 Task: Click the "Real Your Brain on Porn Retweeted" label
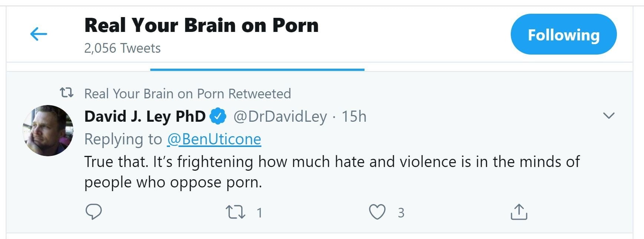pyautogui.click(x=187, y=94)
